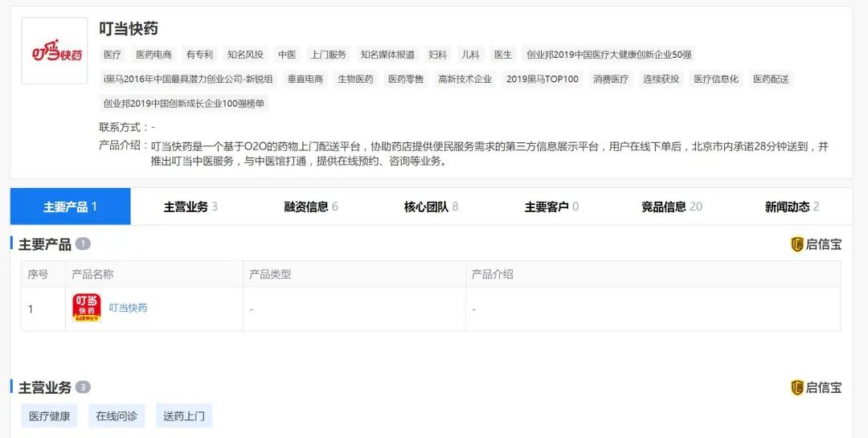Select the 医药配送 tag
Image resolution: width=868 pixels, height=438 pixels.
click(x=771, y=79)
